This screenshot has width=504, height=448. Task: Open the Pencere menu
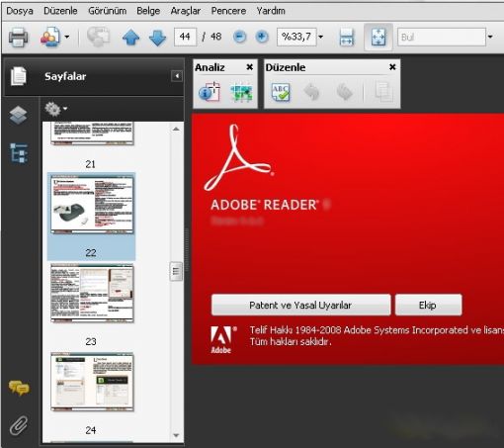[x=228, y=11]
